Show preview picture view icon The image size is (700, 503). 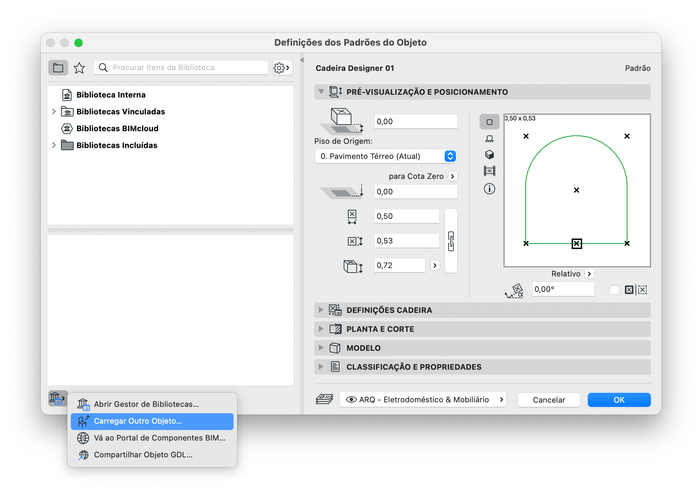point(489,171)
